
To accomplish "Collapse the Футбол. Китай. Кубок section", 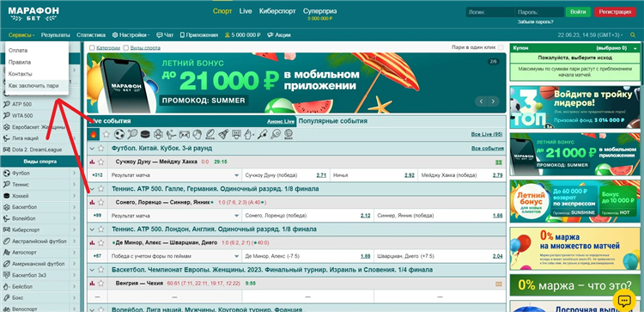I will click(x=93, y=149).
